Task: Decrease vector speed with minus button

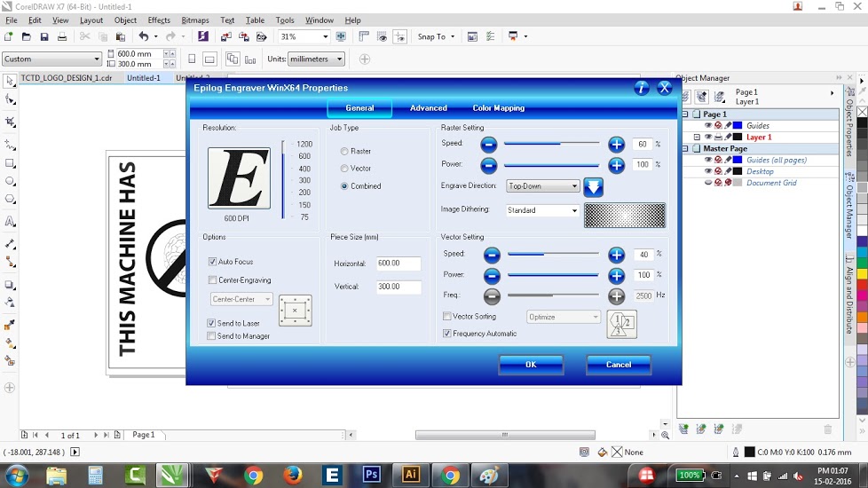Action: click(x=492, y=255)
